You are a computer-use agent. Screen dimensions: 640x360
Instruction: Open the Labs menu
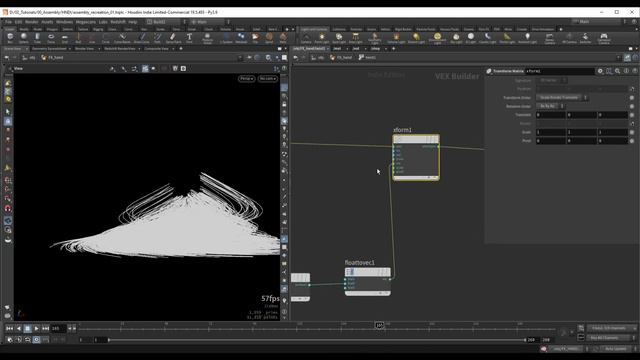click(103, 22)
